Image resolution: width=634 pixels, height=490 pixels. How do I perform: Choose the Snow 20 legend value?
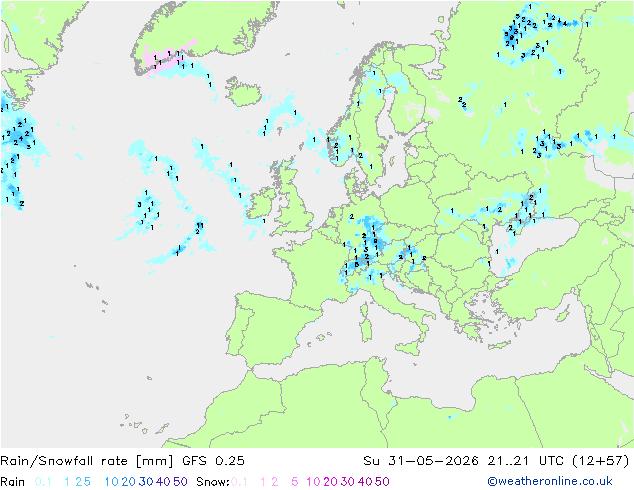330,482
